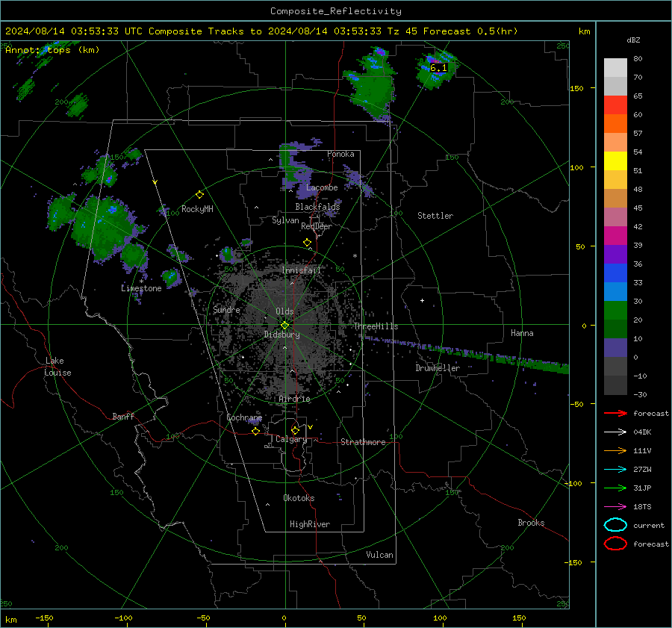The image size is (672, 628).
Task: Select the red 65-60 dBZ swatch
Action: [615, 105]
